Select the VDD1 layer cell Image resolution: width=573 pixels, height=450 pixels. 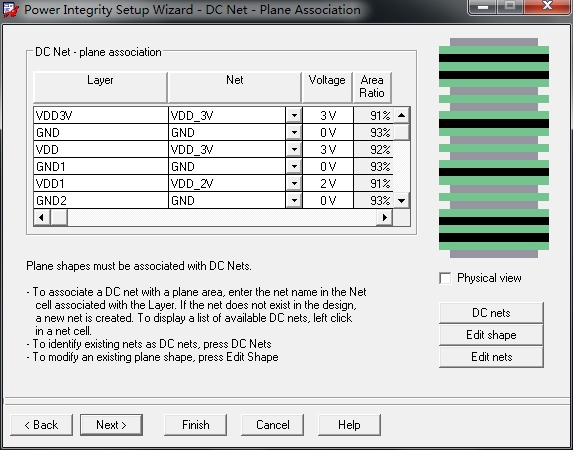click(101, 184)
